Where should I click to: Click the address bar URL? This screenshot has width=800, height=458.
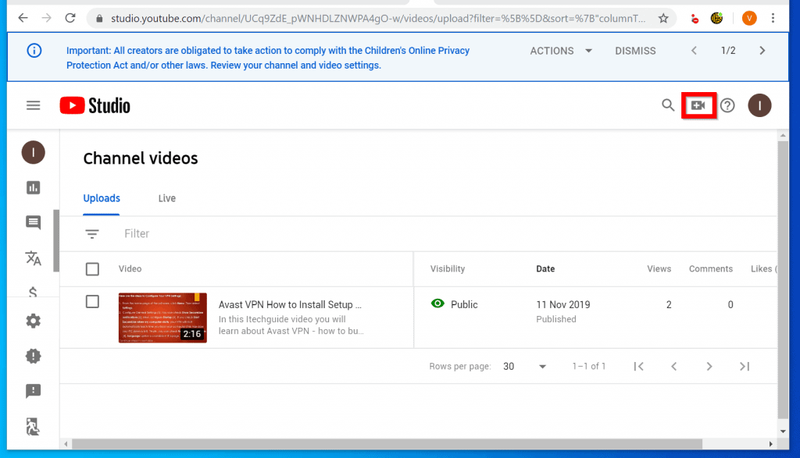(378, 18)
